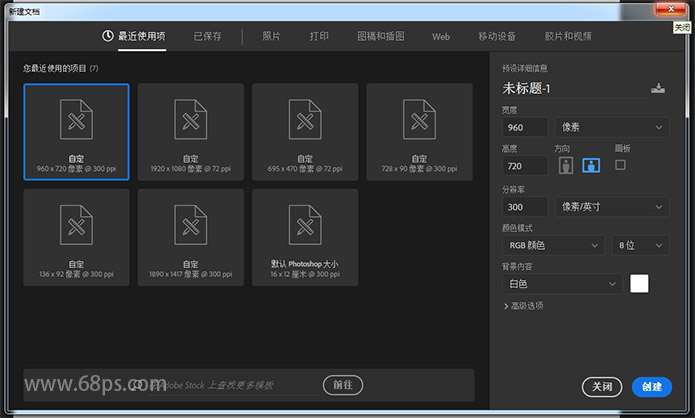
Task: Open the RGB 颜色 color mode dropdown
Action: pyautogui.click(x=553, y=245)
